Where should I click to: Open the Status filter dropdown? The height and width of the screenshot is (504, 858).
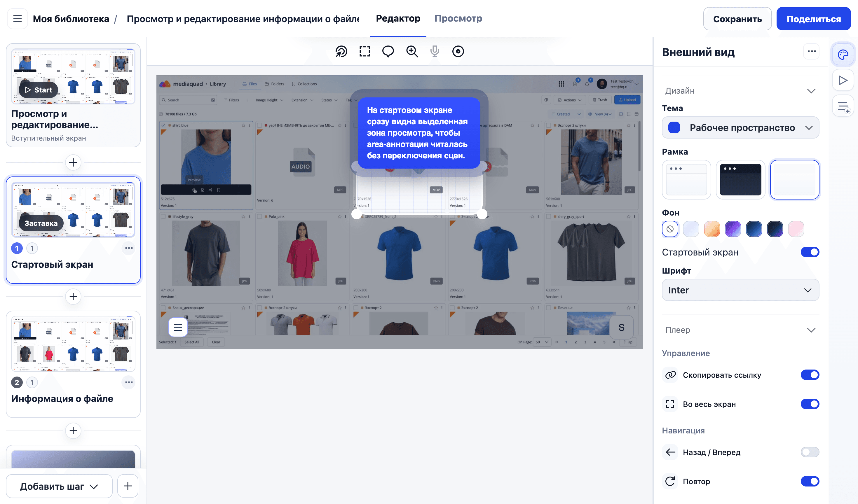point(329,100)
